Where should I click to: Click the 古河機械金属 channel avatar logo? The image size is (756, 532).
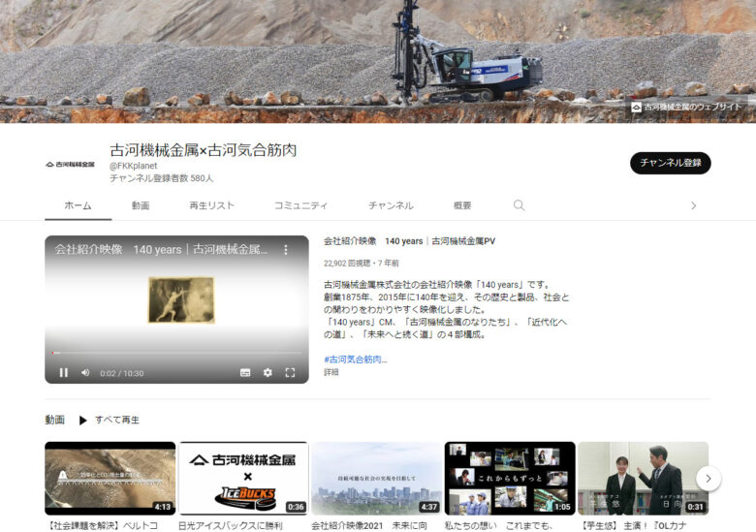71,165
